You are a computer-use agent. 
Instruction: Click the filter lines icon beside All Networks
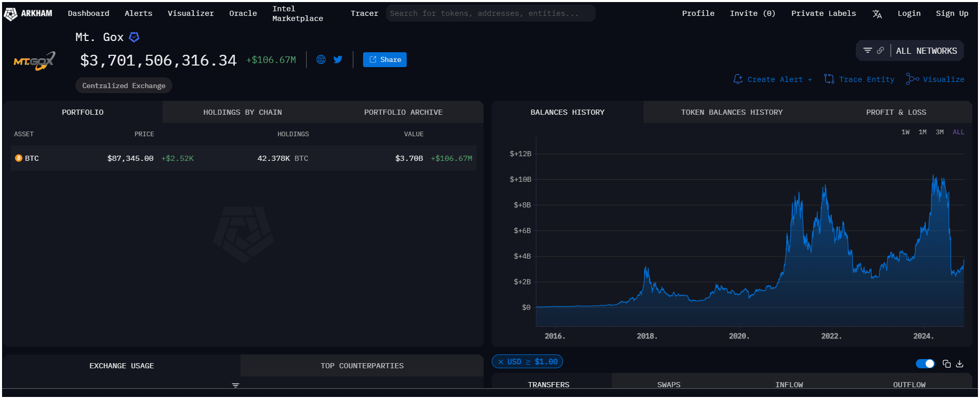[x=868, y=50]
